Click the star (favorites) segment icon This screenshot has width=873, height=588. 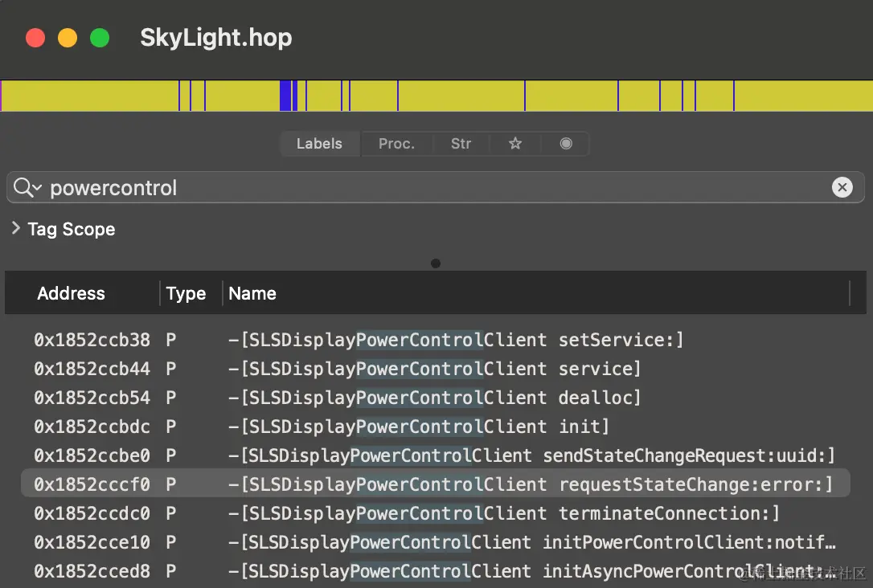[x=515, y=144]
